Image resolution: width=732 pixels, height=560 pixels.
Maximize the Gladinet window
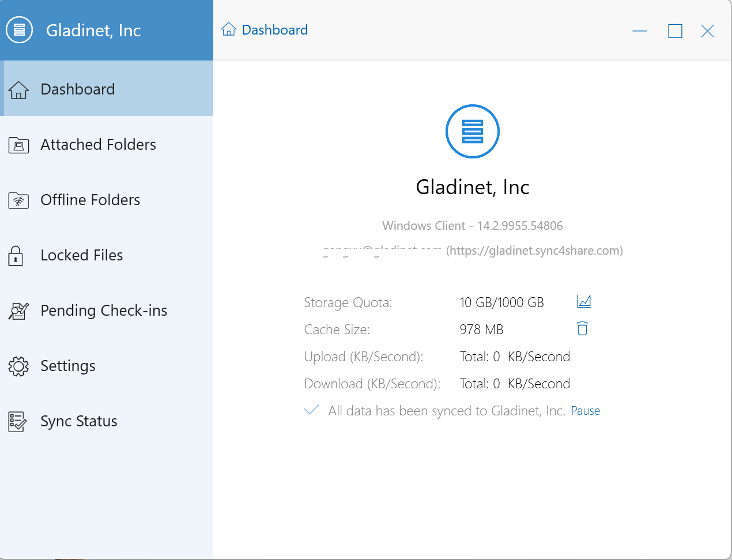tap(675, 31)
